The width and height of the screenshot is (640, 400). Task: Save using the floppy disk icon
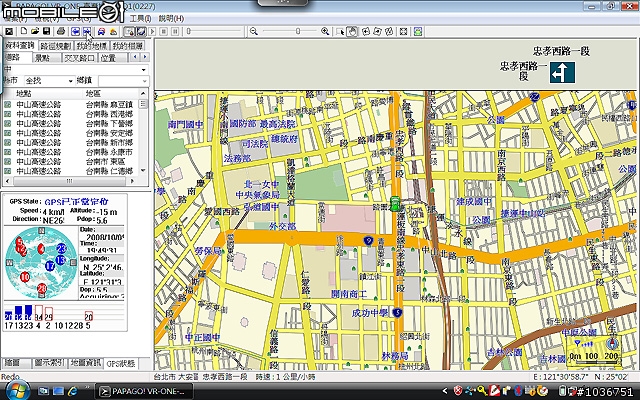pyautogui.click(x=47, y=31)
